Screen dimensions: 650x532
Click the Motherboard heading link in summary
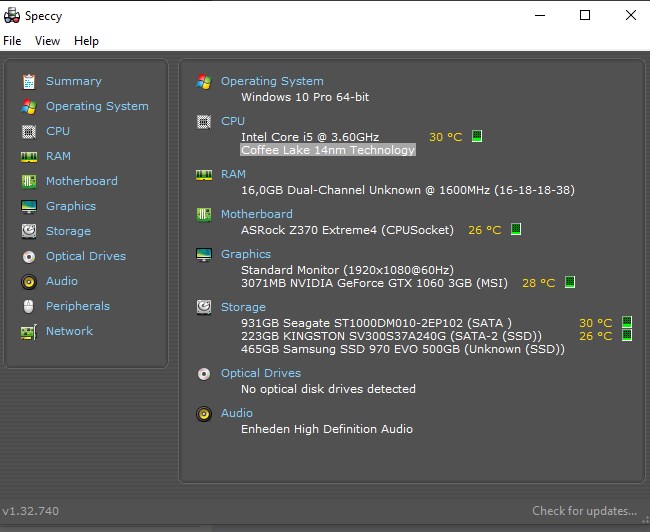click(x=257, y=214)
